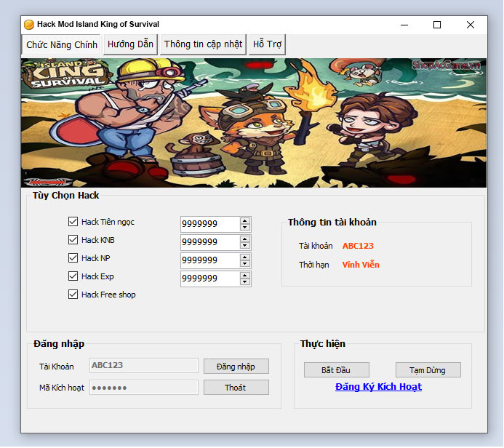Click the Hack Exp value field
The height and width of the screenshot is (448, 504).
point(210,279)
